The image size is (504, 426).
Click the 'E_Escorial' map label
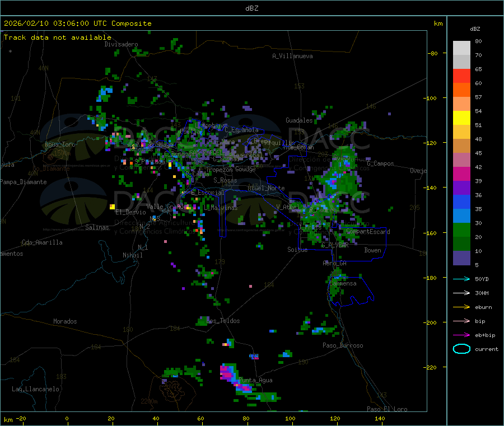207,193
